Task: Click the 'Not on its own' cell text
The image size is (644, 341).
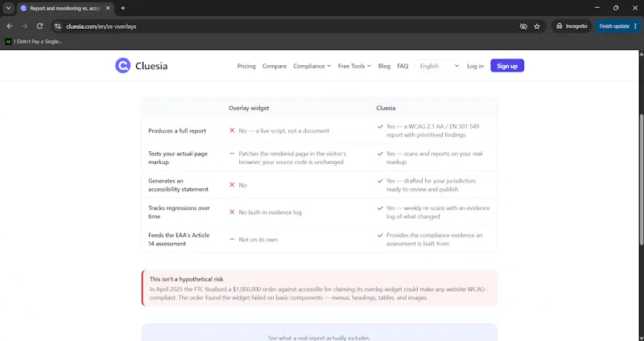Action: pos(258,239)
